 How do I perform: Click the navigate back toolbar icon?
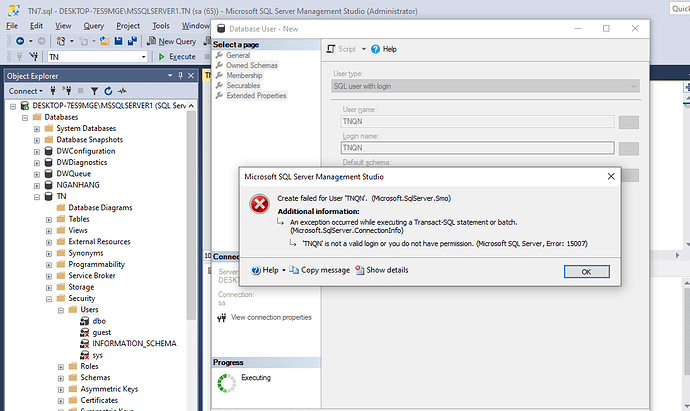coord(20,41)
